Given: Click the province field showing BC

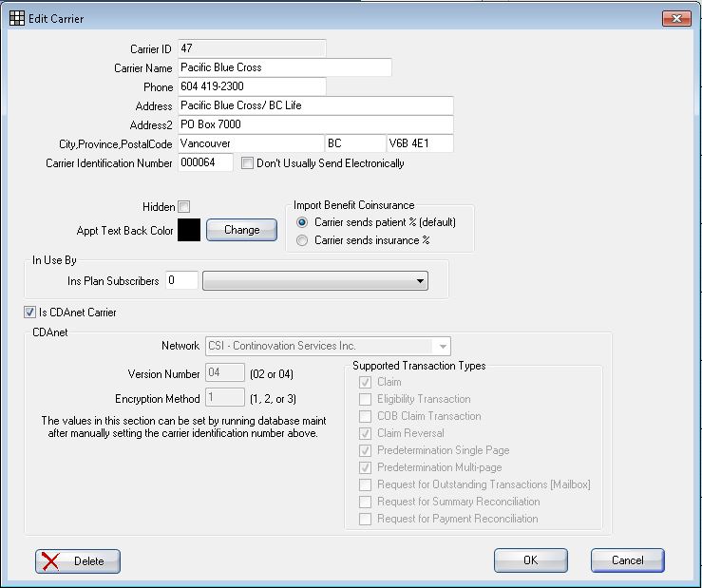Looking at the screenshot, I should [x=355, y=143].
